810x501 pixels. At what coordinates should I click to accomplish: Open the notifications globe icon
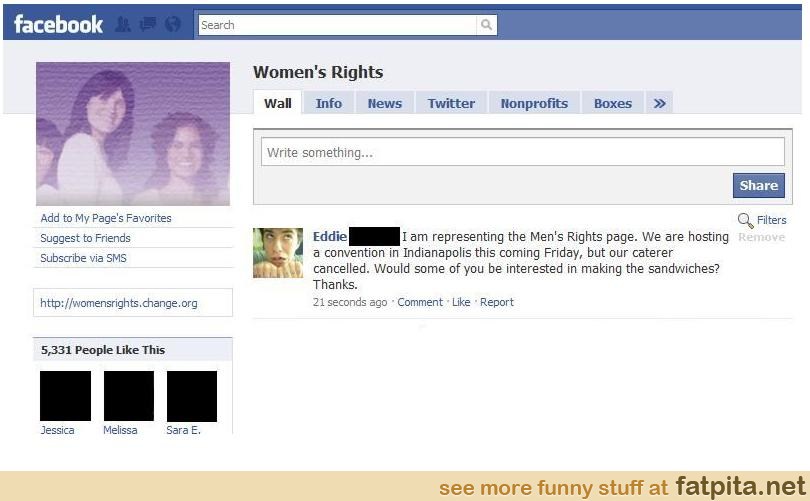173,24
